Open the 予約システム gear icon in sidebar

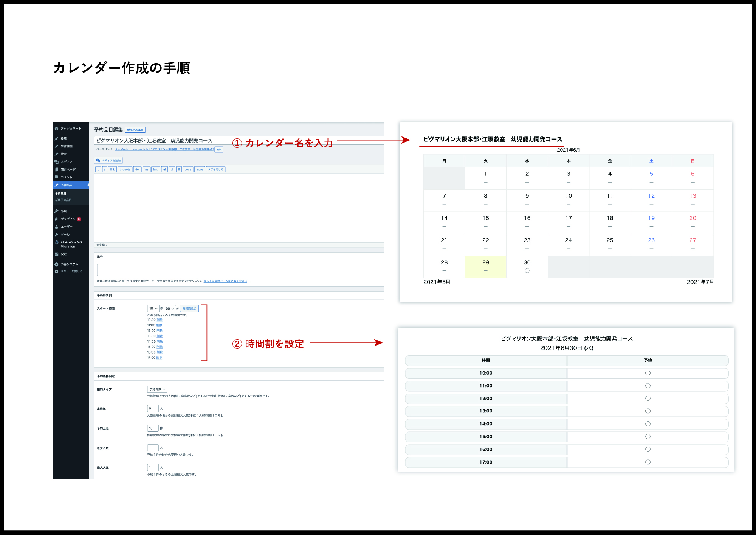[x=56, y=265]
